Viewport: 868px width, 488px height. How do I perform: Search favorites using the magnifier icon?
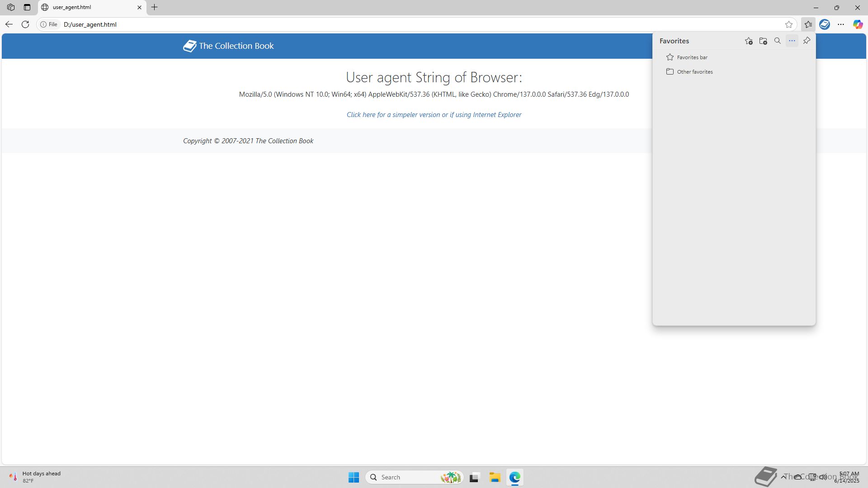tap(778, 41)
